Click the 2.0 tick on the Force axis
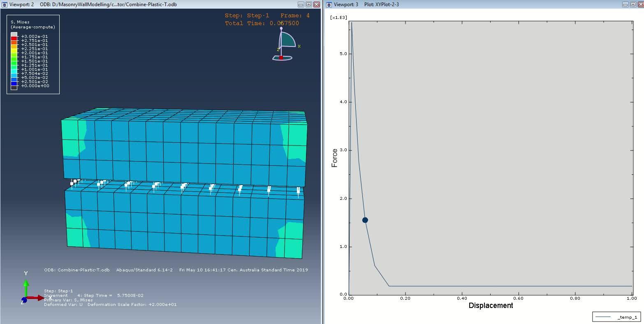The height and width of the screenshot is (324, 644). (343, 199)
